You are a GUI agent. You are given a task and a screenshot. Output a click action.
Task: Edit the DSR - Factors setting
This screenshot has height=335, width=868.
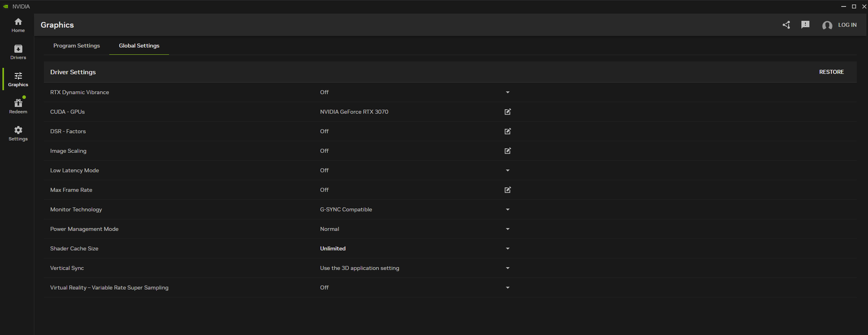[507, 131]
